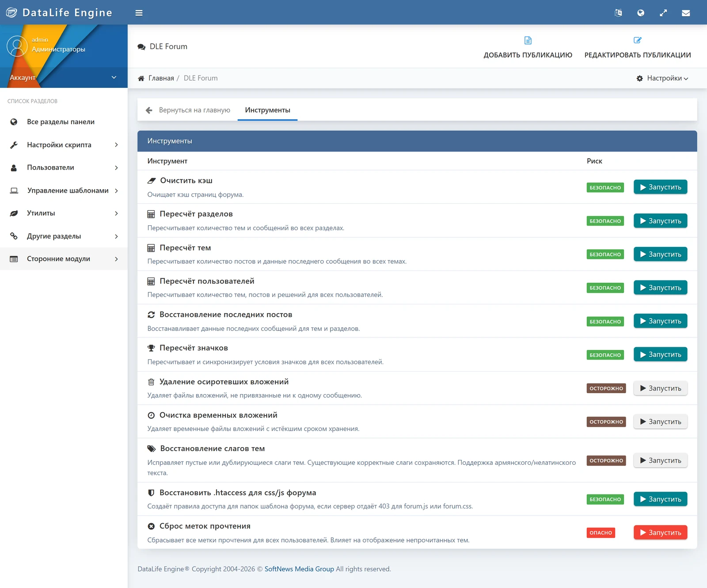Image resolution: width=707 pixels, height=588 pixels.
Task: Click the add publication document icon
Action: coord(528,40)
